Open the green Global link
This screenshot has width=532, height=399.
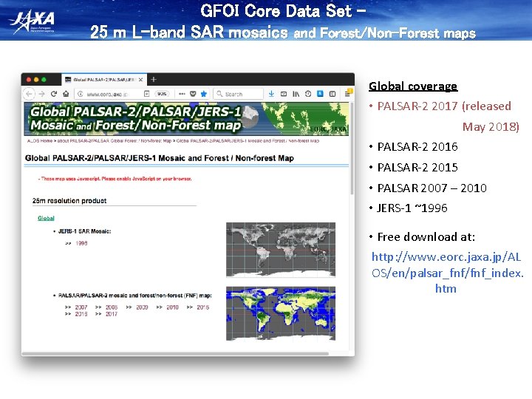click(46, 218)
